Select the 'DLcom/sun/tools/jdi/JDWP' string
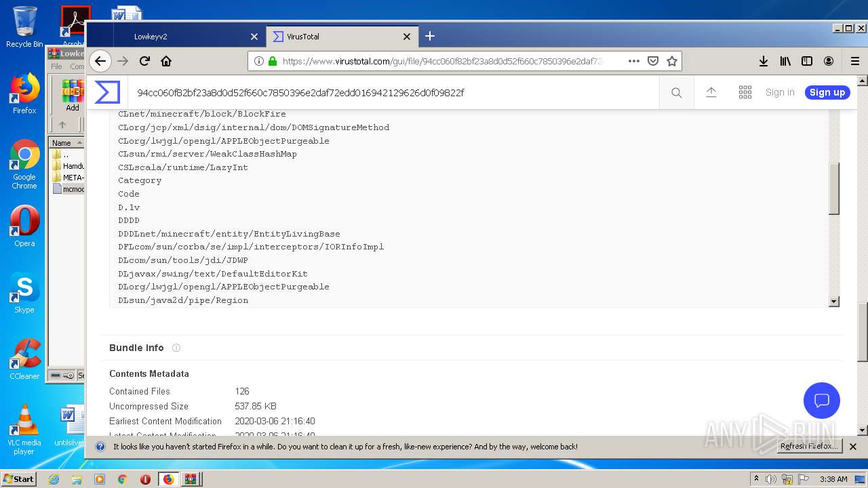This screenshot has height=488, width=868. [183, 260]
